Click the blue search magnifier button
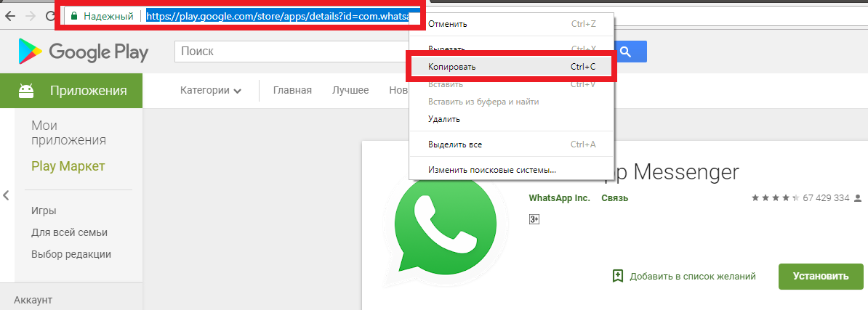This screenshot has width=868, height=310. [x=625, y=52]
